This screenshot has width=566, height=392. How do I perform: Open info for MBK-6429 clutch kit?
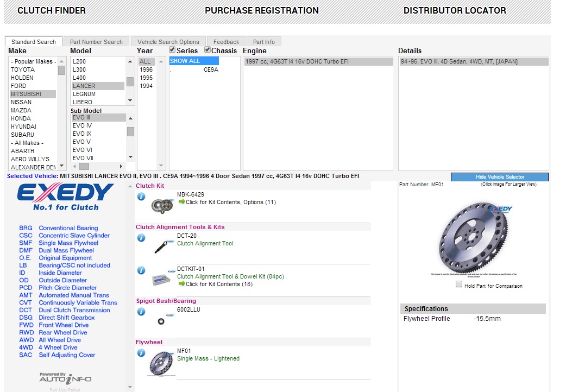141,197
